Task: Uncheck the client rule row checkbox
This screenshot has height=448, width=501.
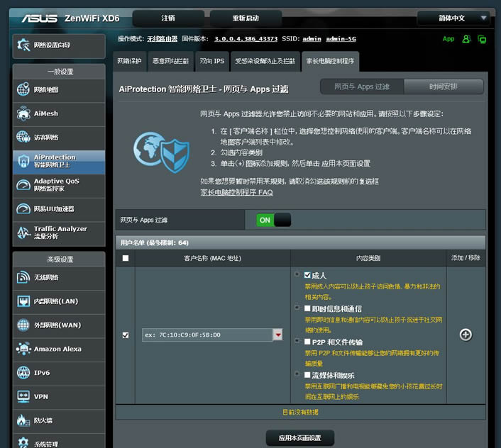Action: coord(126,335)
